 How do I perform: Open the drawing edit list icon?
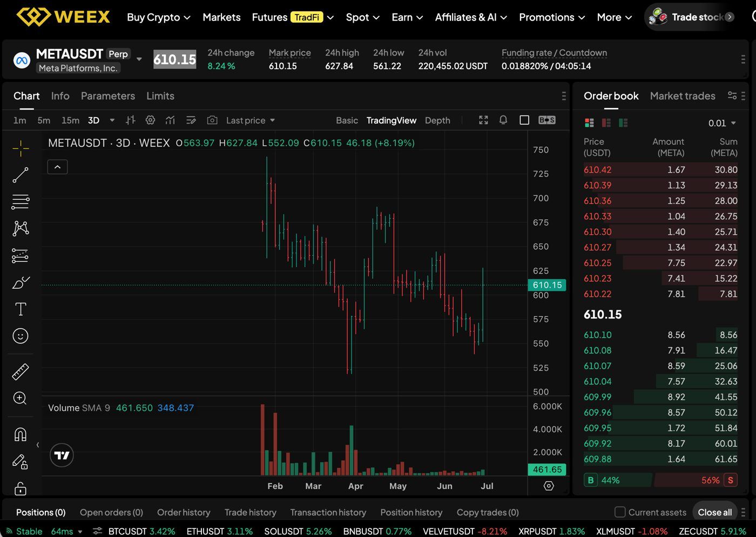pyautogui.click(x=191, y=120)
